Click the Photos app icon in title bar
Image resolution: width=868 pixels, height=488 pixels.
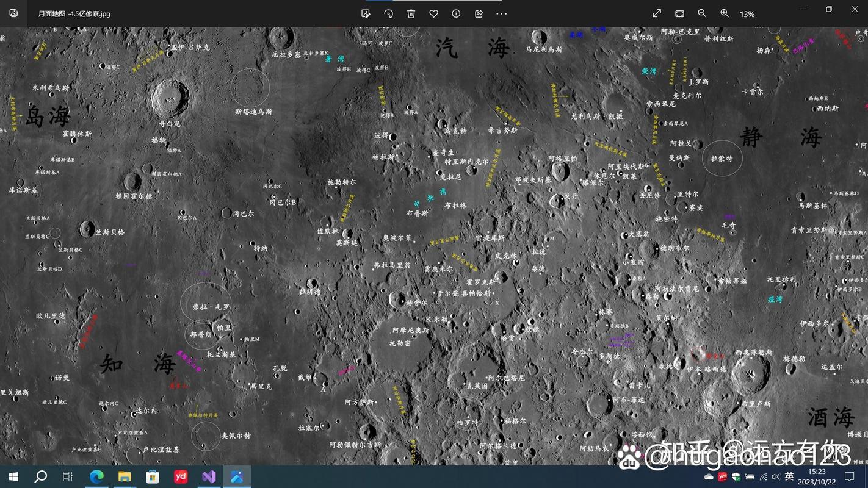click(13, 13)
